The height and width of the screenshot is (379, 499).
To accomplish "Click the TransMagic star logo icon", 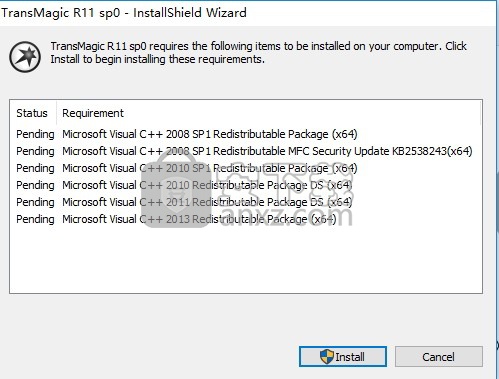I will point(25,57).
